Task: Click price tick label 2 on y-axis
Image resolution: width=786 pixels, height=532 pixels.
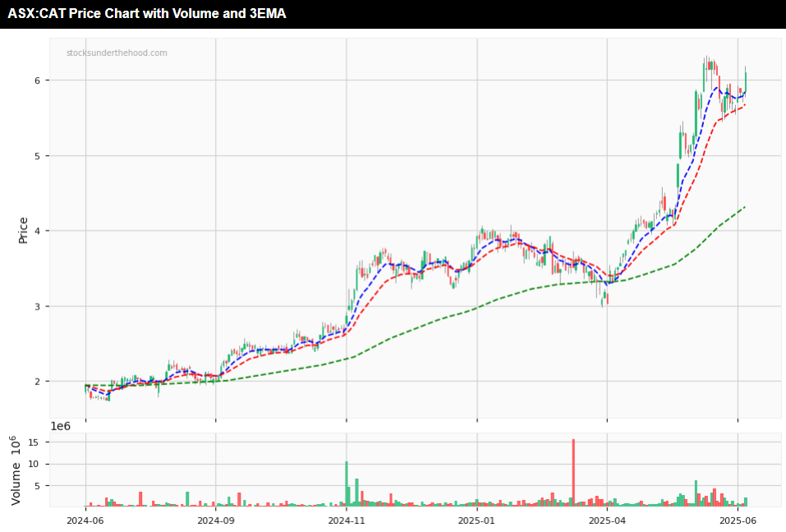Action: point(37,382)
